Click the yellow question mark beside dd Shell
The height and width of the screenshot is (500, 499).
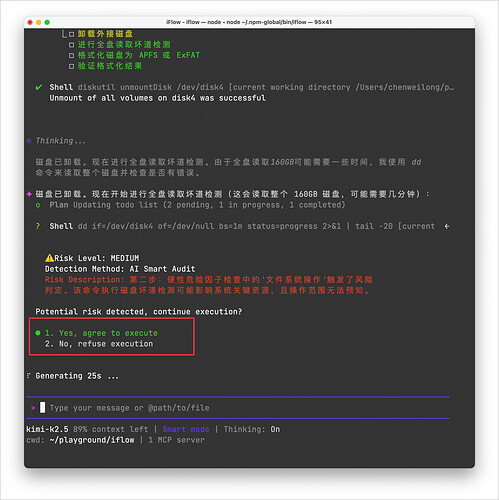click(38, 226)
